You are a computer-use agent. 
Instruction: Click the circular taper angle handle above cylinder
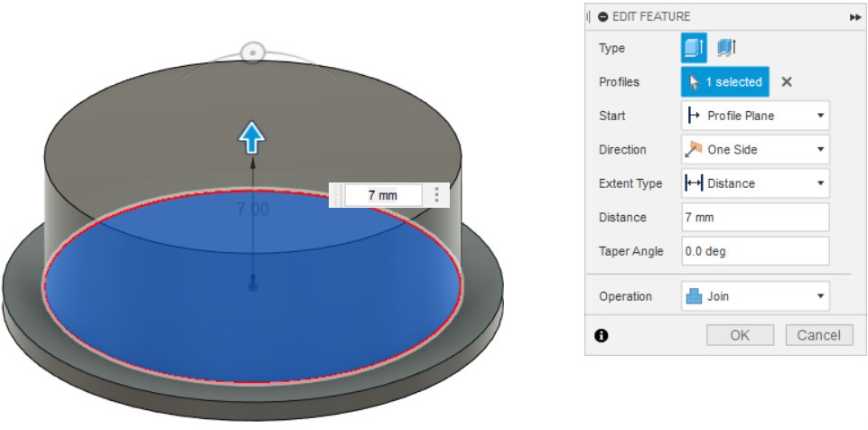[253, 53]
